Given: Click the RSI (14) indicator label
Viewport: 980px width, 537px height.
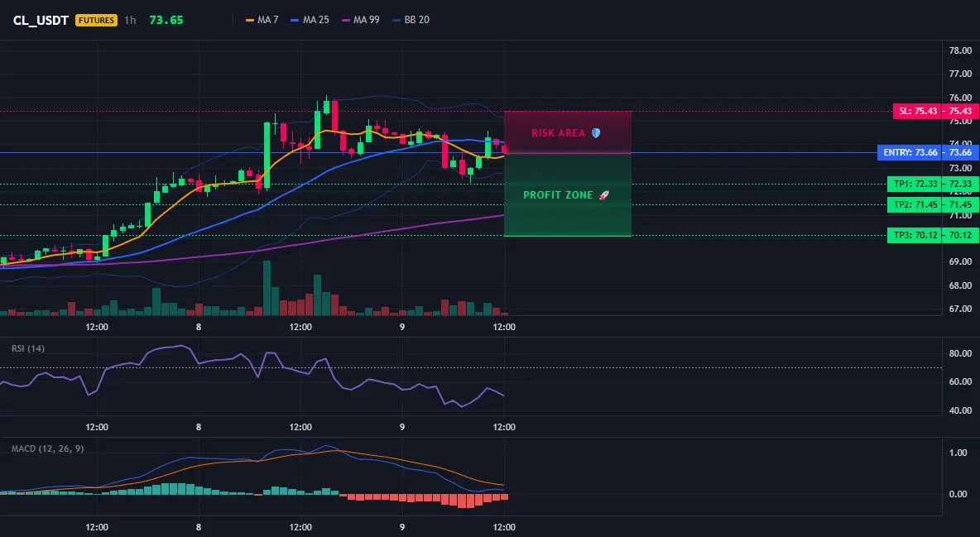Looking at the screenshot, I should 28,348.
